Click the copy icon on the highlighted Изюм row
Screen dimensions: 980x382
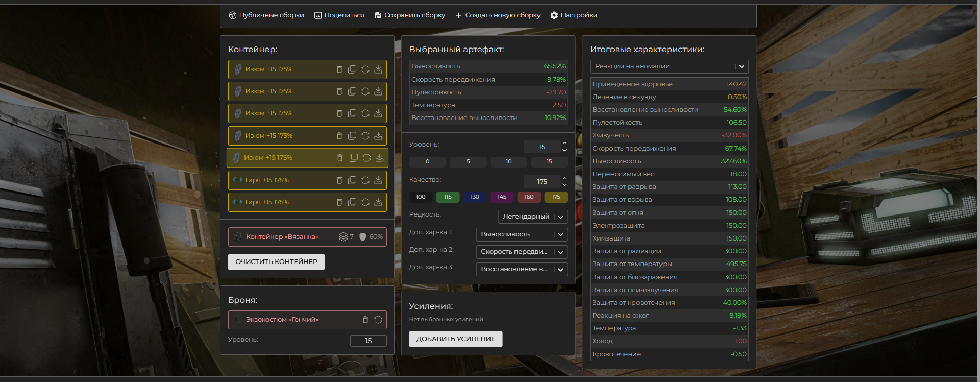pyautogui.click(x=353, y=158)
